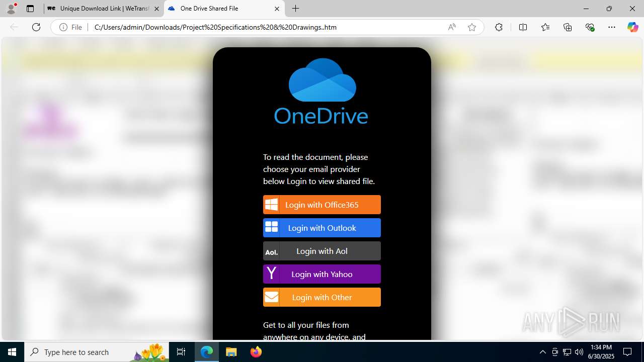The height and width of the screenshot is (362, 644).
Task: Add this page to favorites star
Action: click(x=472, y=27)
